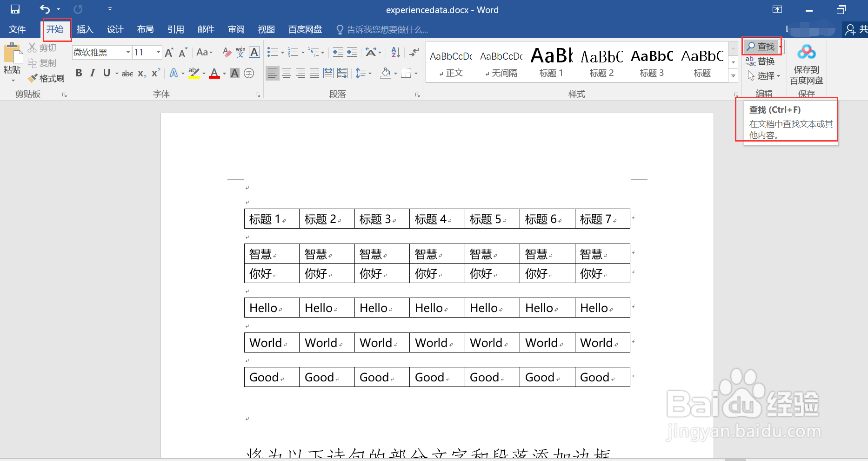The width and height of the screenshot is (868, 461).
Task: Apply strikethrough formatting
Action: (x=127, y=73)
